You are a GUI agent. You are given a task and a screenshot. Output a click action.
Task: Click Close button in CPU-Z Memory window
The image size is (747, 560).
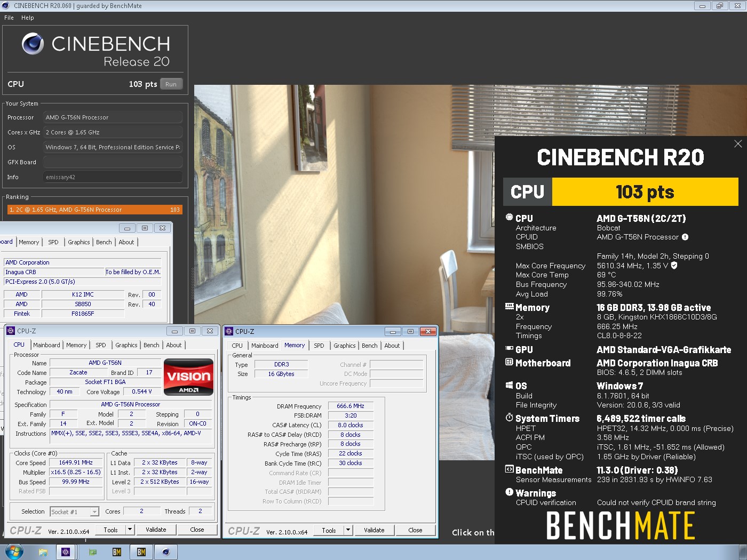415,530
